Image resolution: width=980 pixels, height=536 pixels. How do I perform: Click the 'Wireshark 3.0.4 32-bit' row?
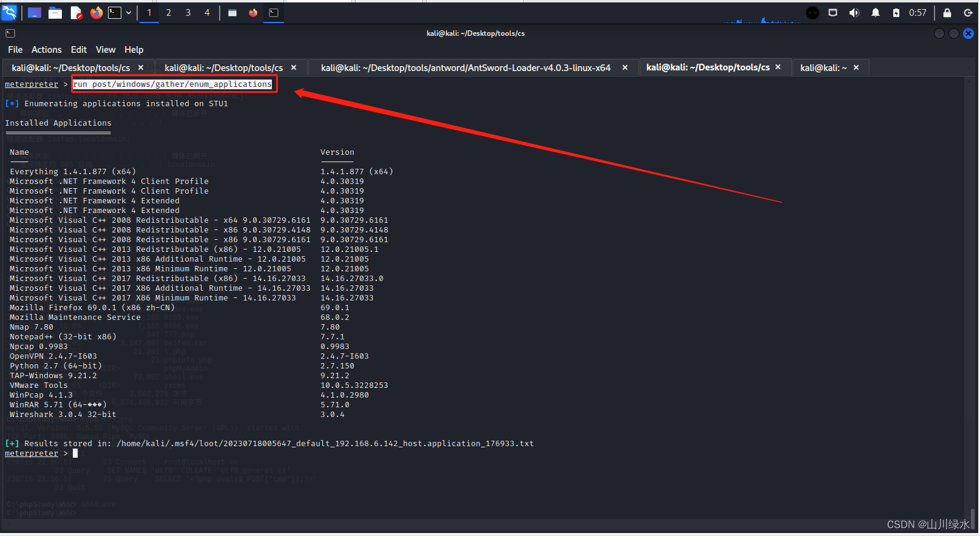(x=177, y=415)
